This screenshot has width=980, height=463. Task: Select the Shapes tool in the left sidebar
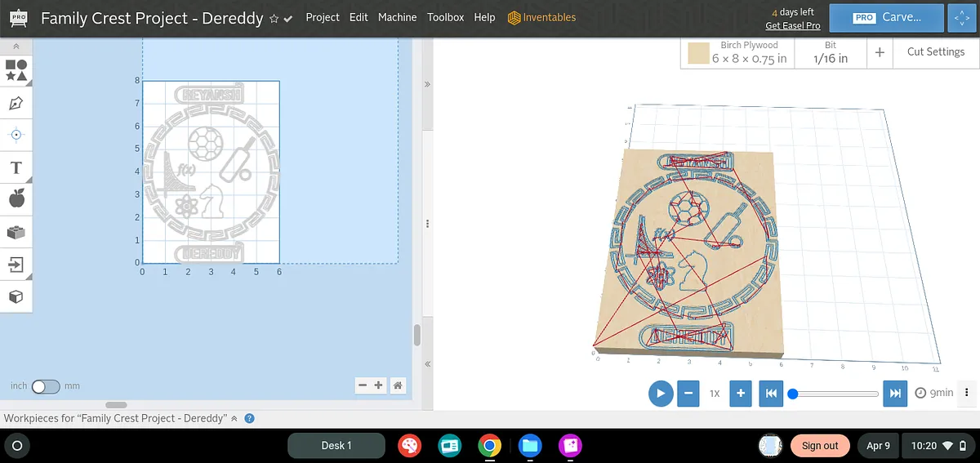16,70
